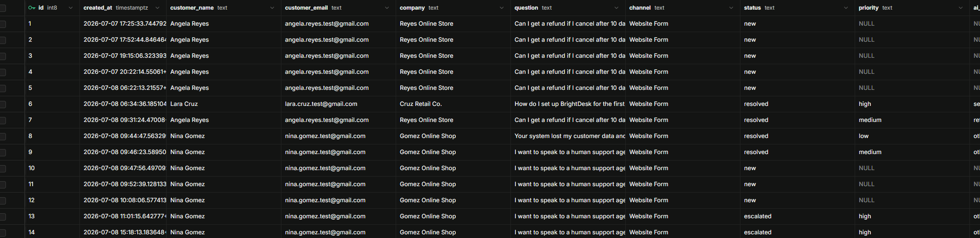Click nina.gomez.test@gmail.com in row 11
The height and width of the screenshot is (238, 980).
338,184
